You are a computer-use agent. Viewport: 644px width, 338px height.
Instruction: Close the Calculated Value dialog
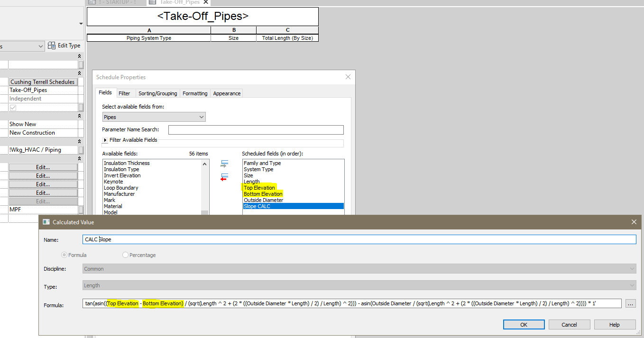point(634,222)
